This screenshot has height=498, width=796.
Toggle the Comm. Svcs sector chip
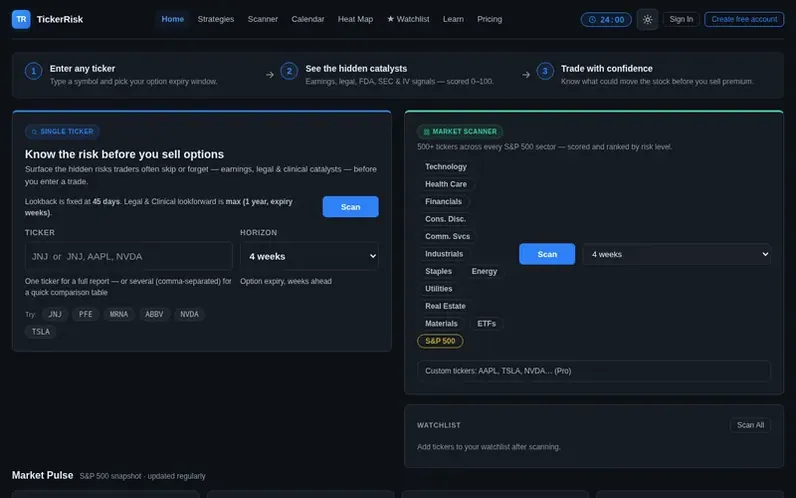[447, 236]
